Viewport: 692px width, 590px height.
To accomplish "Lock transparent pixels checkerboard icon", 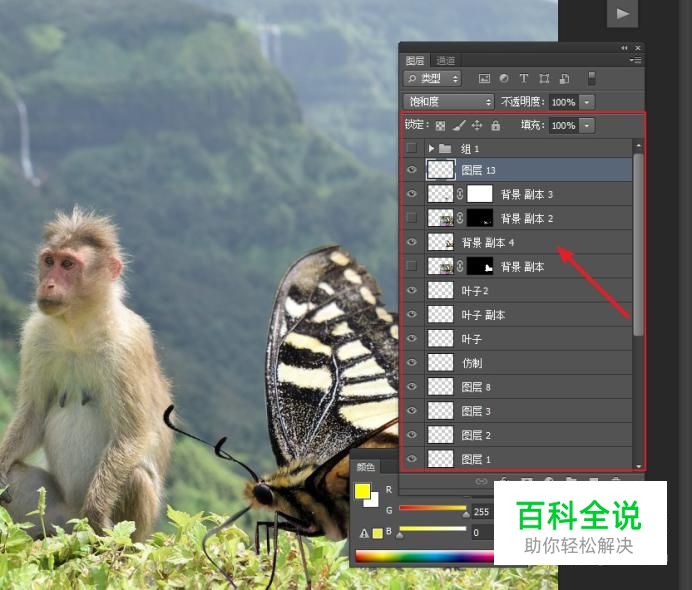I will coord(440,126).
